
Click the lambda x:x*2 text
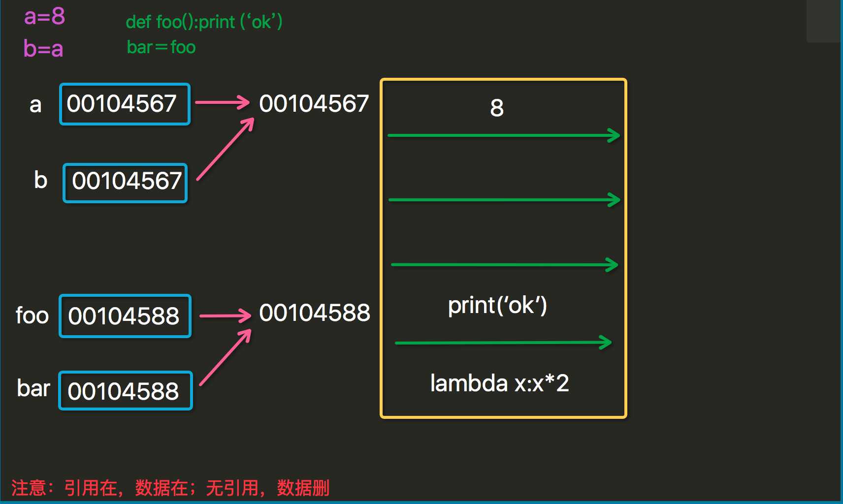click(499, 383)
